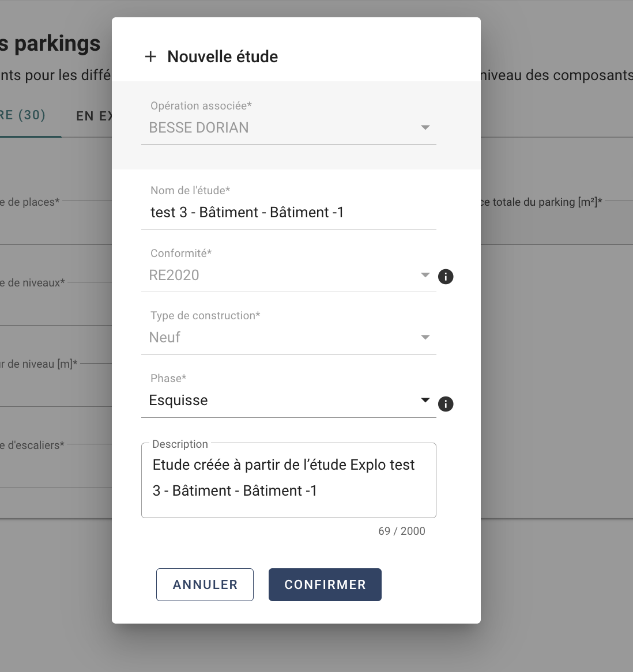Click the Nouvelle étude dialog title
Viewport: 633px width, 672px height.
tap(223, 56)
